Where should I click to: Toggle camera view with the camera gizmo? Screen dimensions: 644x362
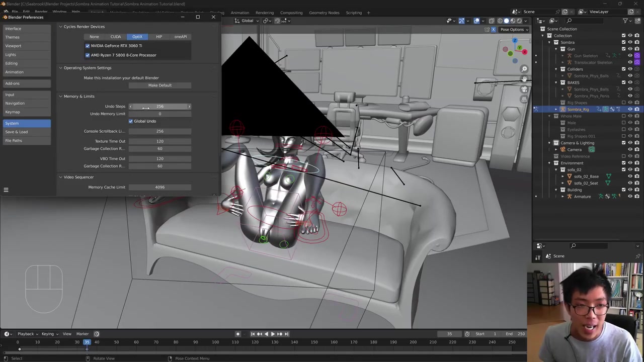524,89
